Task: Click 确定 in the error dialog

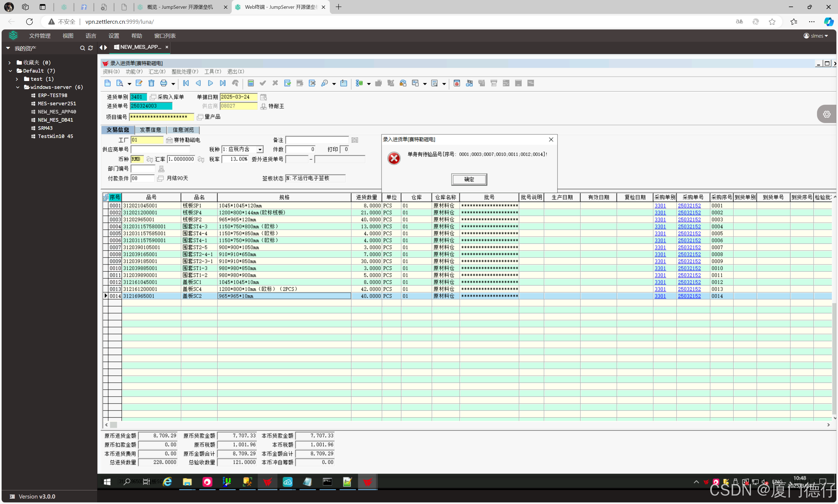Action: click(x=469, y=179)
